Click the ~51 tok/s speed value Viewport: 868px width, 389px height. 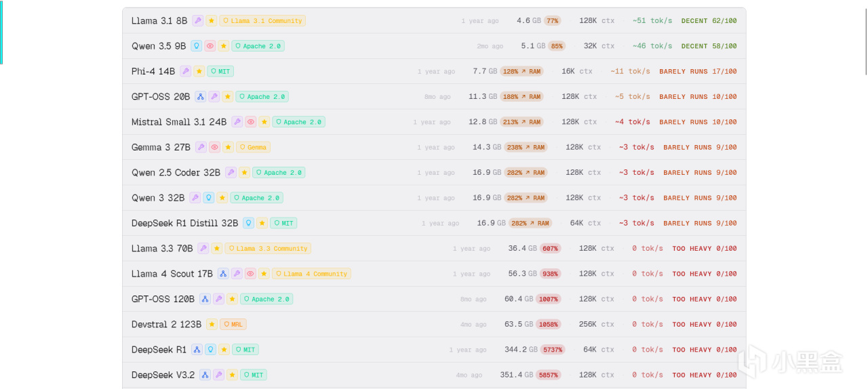pyautogui.click(x=652, y=21)
